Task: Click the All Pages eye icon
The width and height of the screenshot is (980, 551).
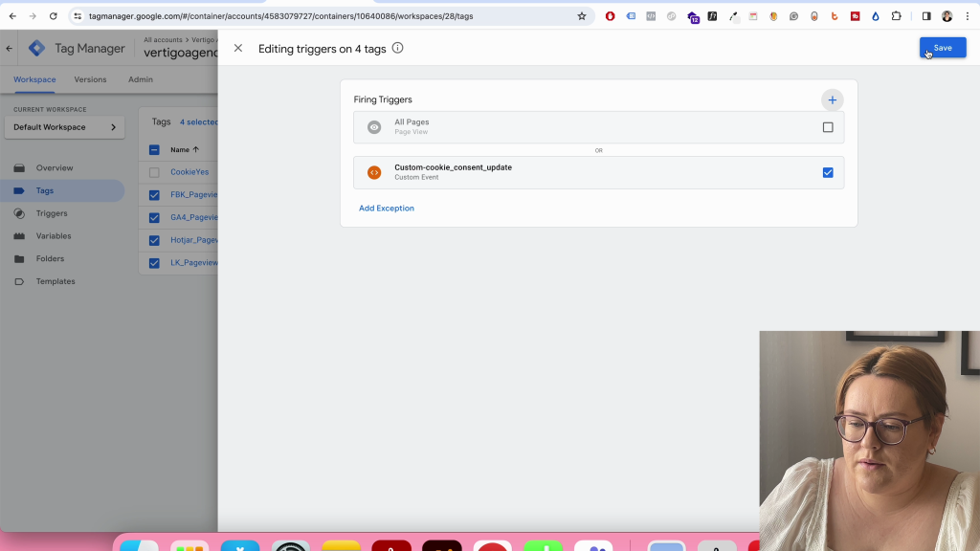Action: (374, 127)
